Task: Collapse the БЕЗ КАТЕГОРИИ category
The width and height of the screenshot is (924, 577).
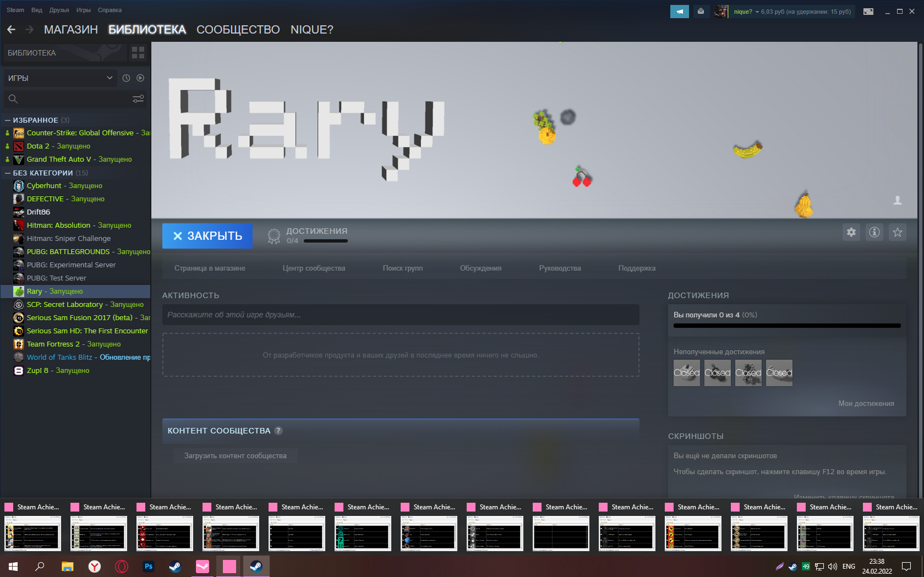Action: point(8,173)
